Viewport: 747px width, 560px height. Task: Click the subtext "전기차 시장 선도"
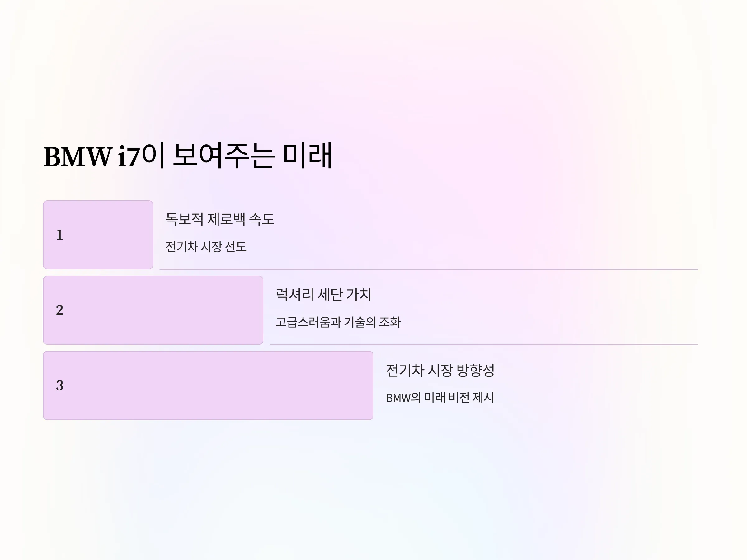click(x=206, y=247)
